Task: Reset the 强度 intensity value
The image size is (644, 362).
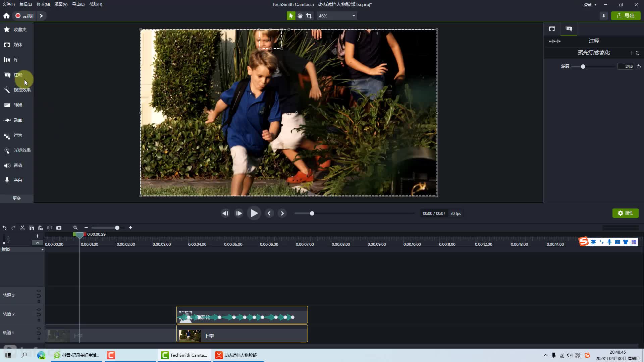Action: point(639,66)
